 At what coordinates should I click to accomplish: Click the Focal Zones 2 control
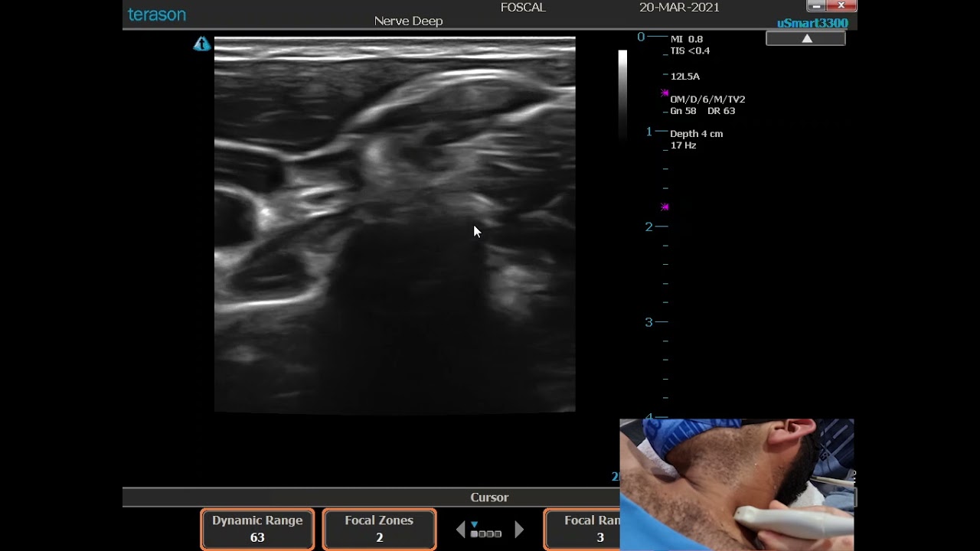[x=379, y=529]
